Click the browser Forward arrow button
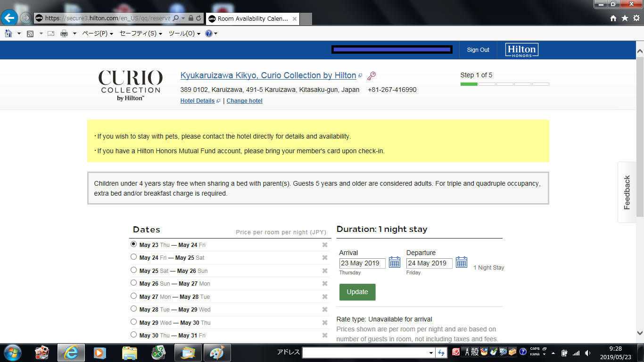Image resolution: width=644 pixels, height=362 pixels. (26, 18)
